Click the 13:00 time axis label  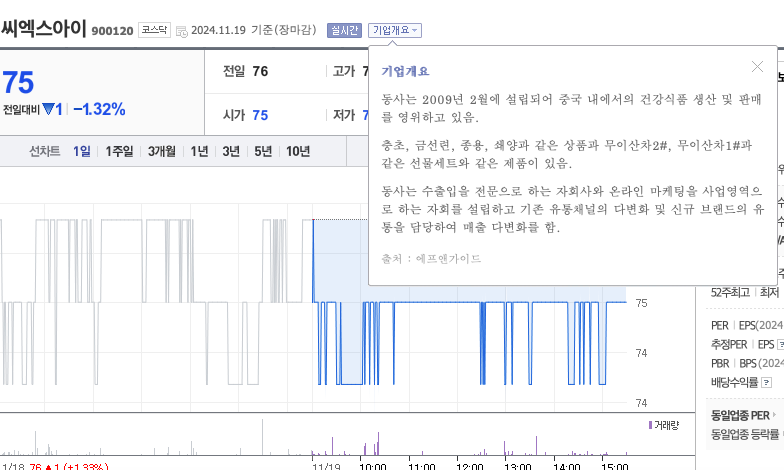518,466
